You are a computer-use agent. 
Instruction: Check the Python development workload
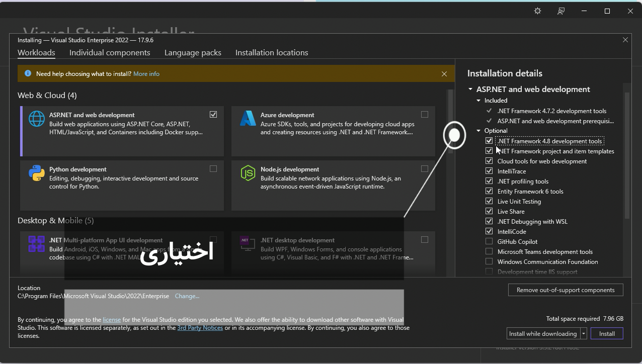point(213,169)
